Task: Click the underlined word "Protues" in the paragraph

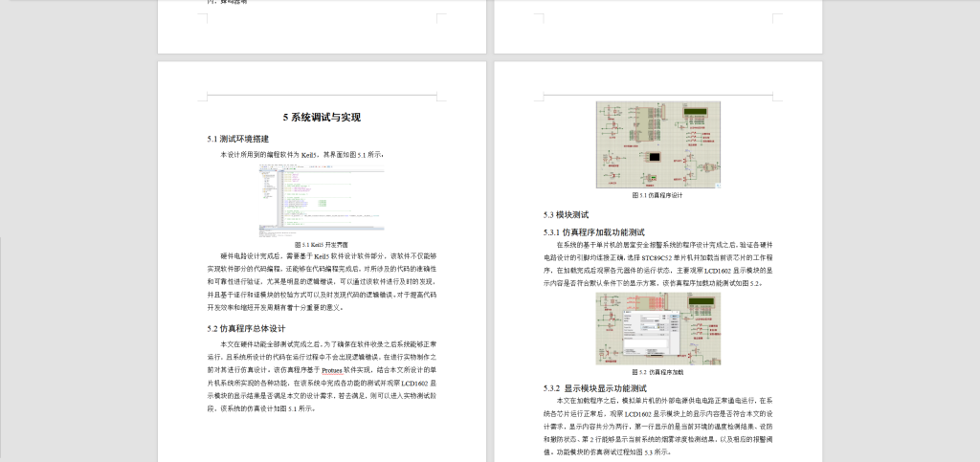Action: coord(332,370)
